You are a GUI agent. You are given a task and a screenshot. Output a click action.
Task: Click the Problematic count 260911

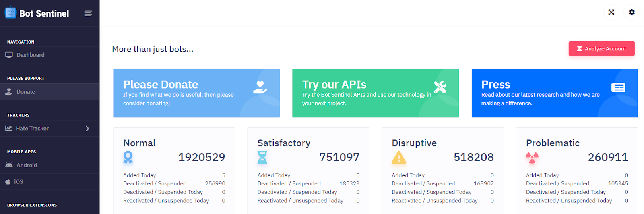[608, 157]
